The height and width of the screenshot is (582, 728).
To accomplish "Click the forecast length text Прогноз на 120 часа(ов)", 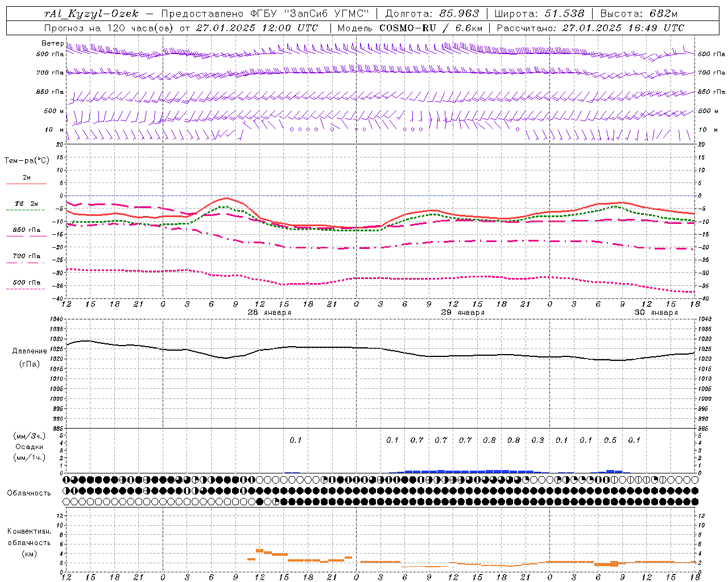I will (110, 28).
